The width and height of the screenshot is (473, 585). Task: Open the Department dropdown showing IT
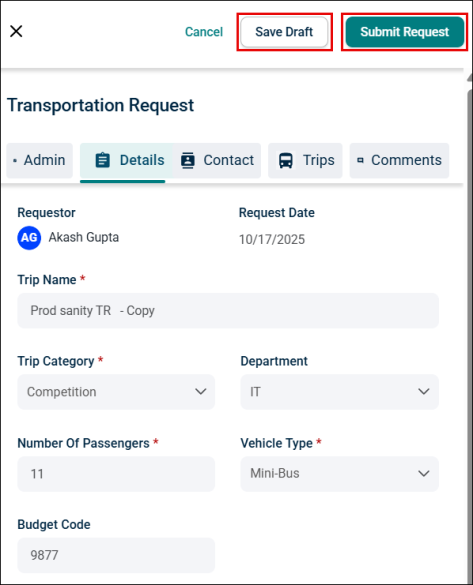tap(339, 392)
